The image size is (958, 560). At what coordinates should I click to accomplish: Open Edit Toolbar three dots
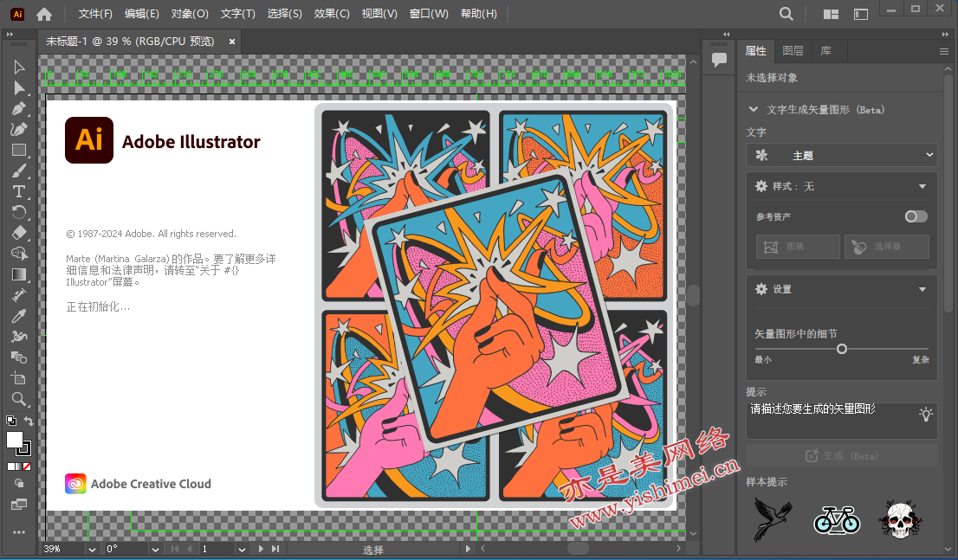[x=19, y=532]
